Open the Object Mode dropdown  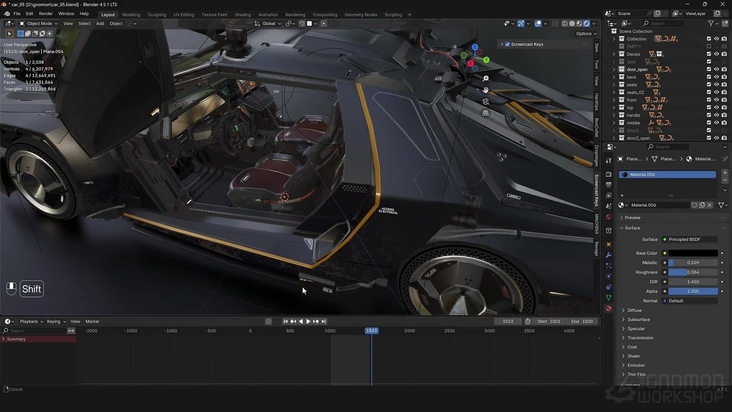38,23
